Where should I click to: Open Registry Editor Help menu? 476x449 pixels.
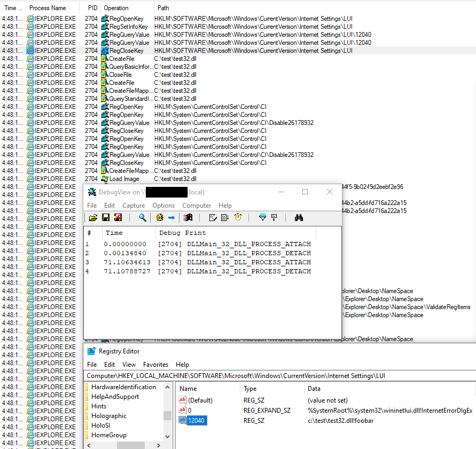(x=182, y=364)
